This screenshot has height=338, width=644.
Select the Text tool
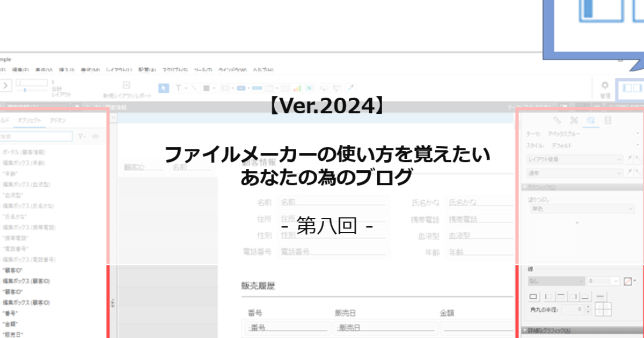click(178, 88)
